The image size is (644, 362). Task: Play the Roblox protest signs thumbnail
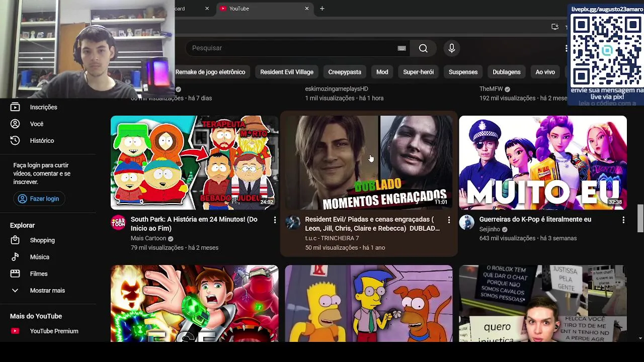click(x=543, y=304)
